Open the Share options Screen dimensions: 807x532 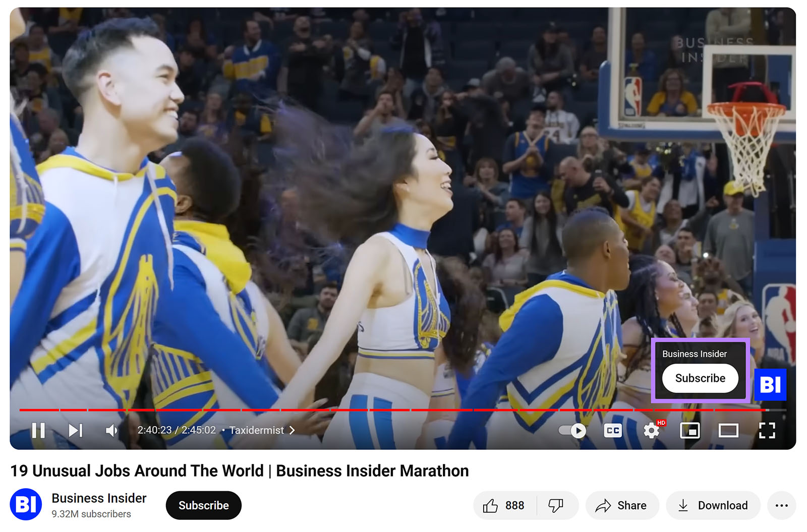tap(622, 505)
